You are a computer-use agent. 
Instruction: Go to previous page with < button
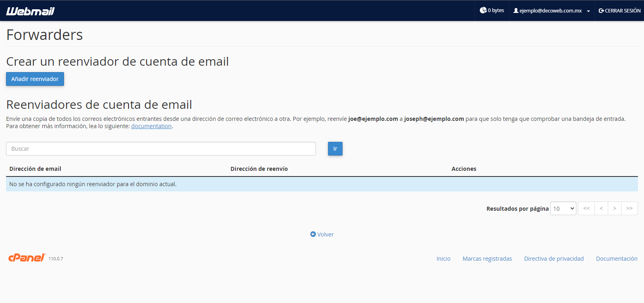(601, 208)
